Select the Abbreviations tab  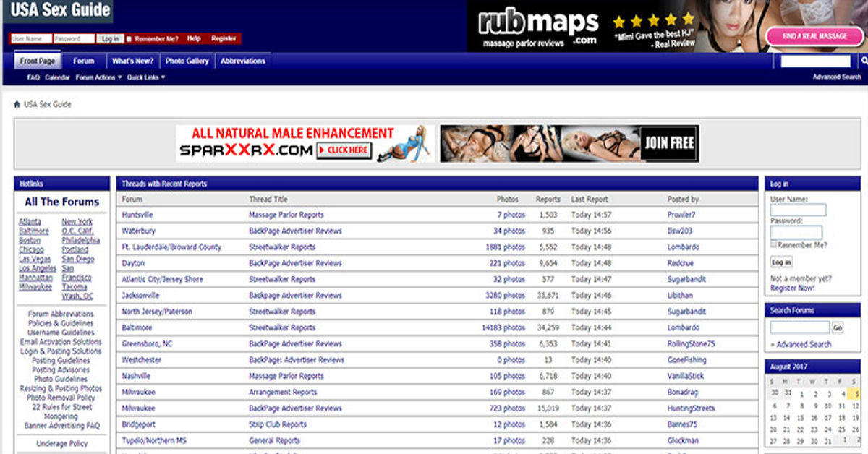pyautogui.click(x=243, y=61)
